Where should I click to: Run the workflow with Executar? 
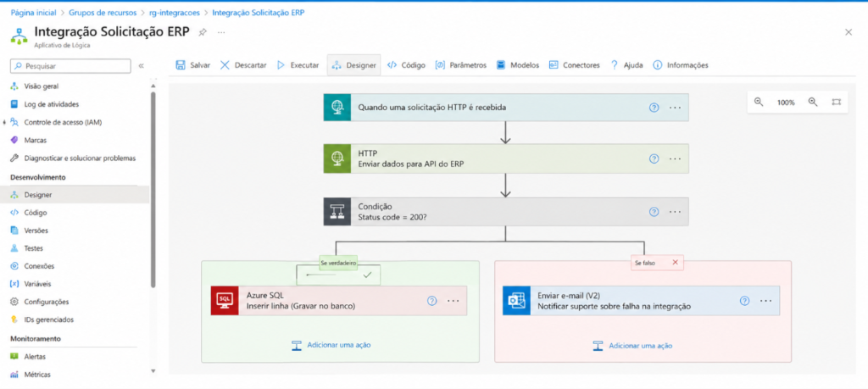298,64
